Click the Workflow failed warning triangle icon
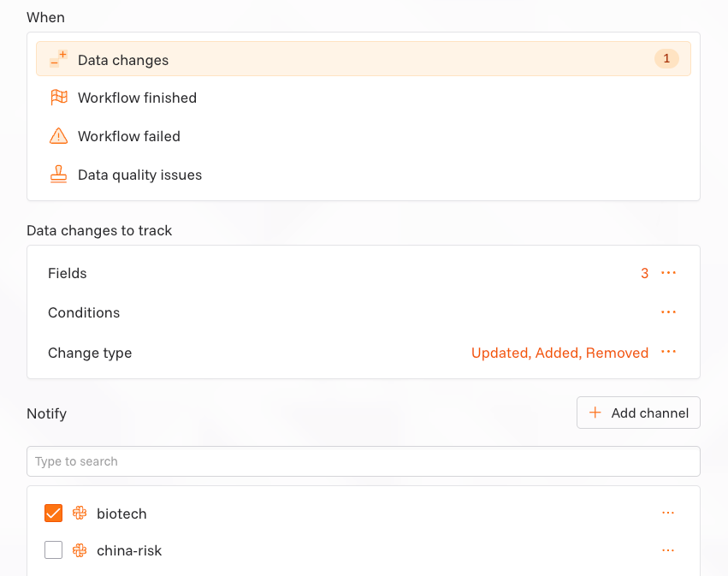 point(58,136)
